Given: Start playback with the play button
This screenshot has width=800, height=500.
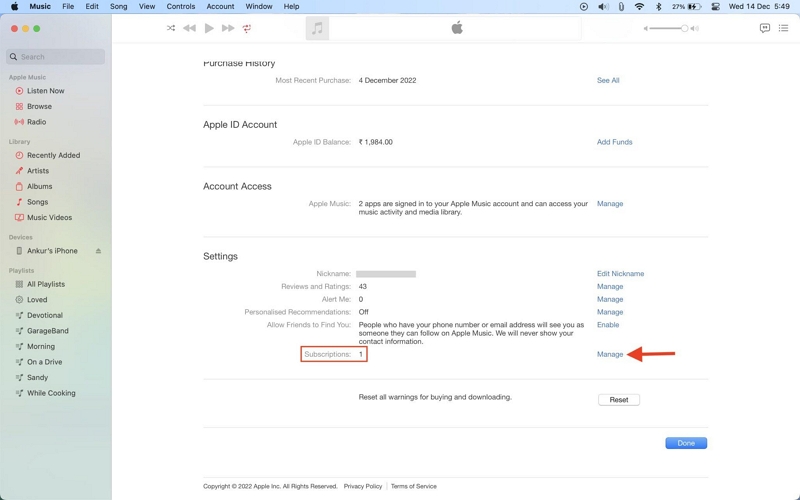Looking at the screenshot, I should click(209, 28).
